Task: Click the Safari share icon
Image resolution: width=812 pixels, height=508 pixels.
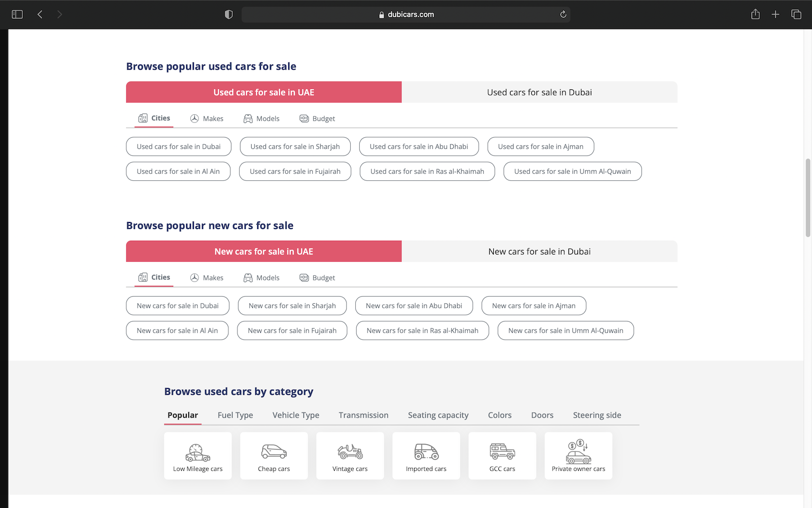Action: (755, 14)
